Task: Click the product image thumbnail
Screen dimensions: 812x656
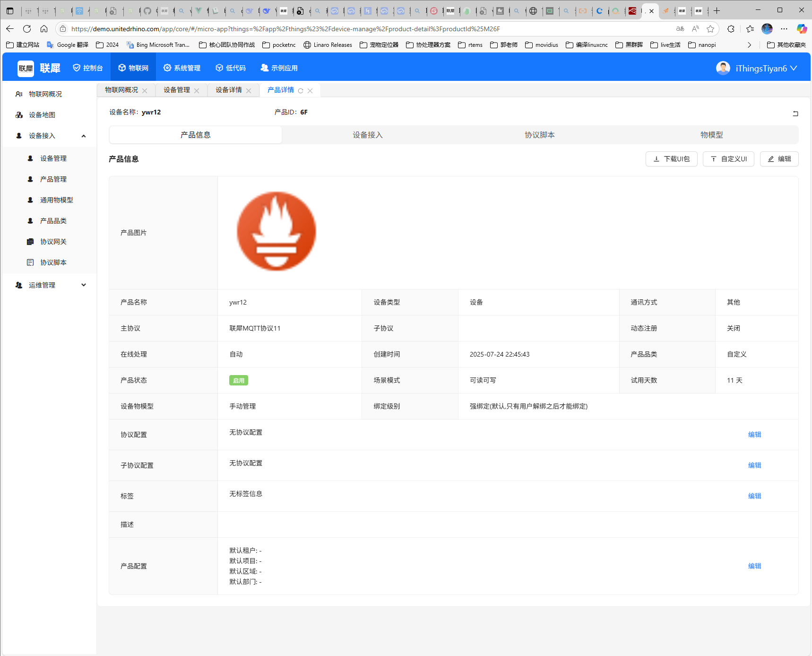Action: [276, 231]
